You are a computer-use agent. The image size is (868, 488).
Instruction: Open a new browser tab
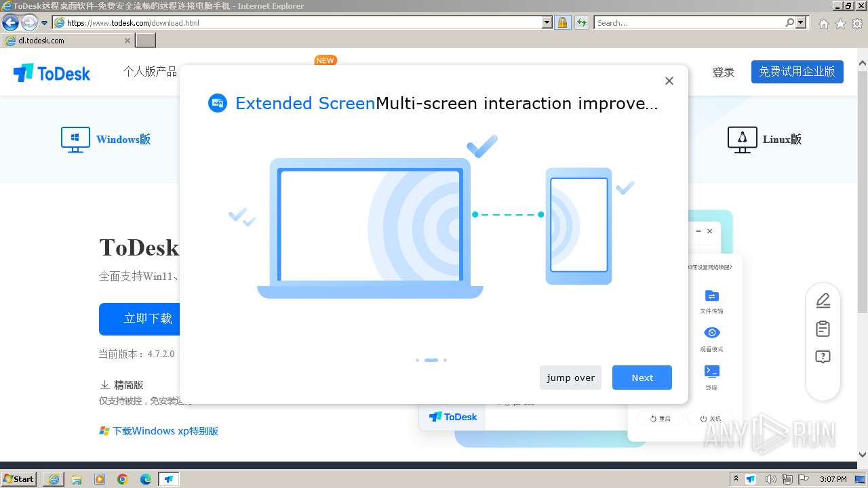click(145, 41)
